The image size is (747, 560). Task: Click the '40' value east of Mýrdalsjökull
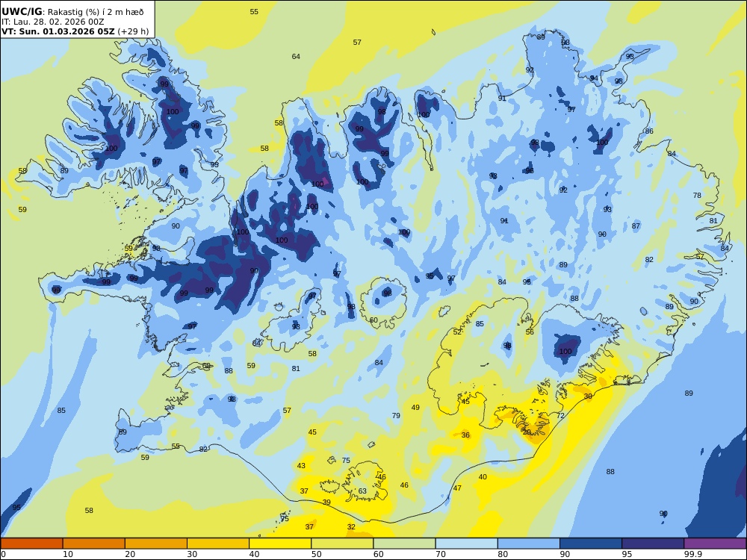point(483,476)
